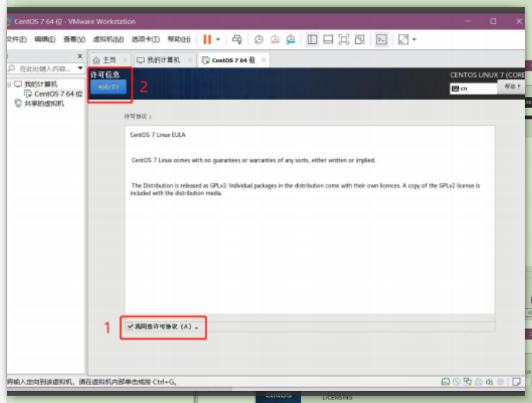
Task: Select 共享的虚拟机 in the library tree
Action: point(40,103)
